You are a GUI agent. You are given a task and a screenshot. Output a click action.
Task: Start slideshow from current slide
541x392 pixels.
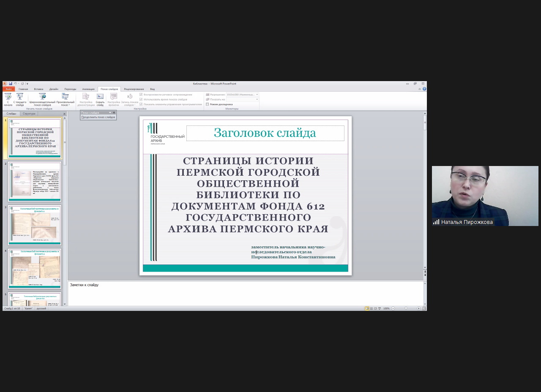click(20, 99)
